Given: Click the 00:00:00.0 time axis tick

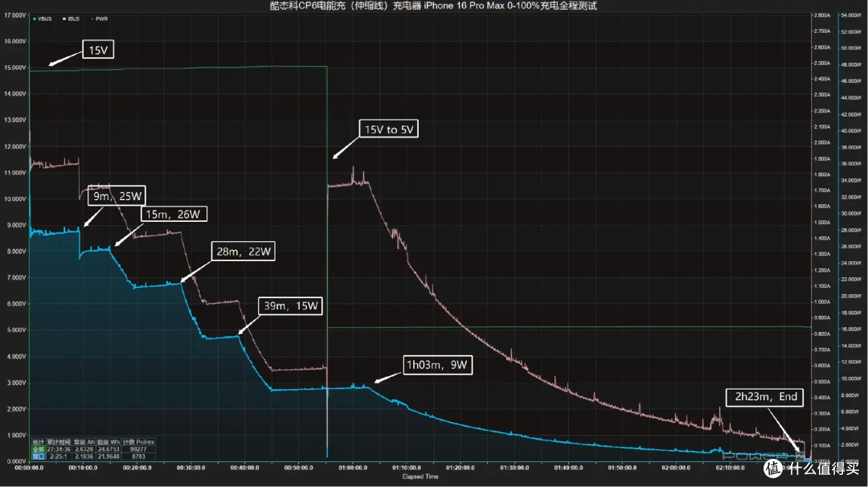Looking at the screenshot, I should (x=30, y=468).
